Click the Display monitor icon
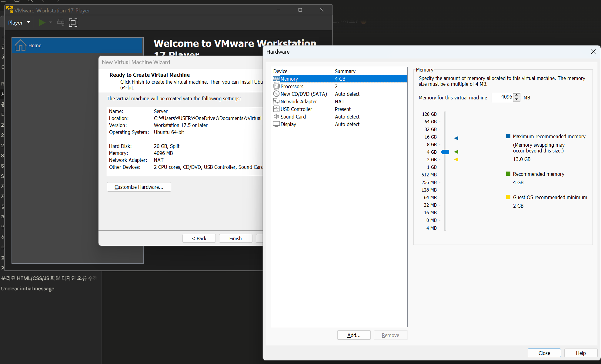601x364 pixels. point(276,124)
